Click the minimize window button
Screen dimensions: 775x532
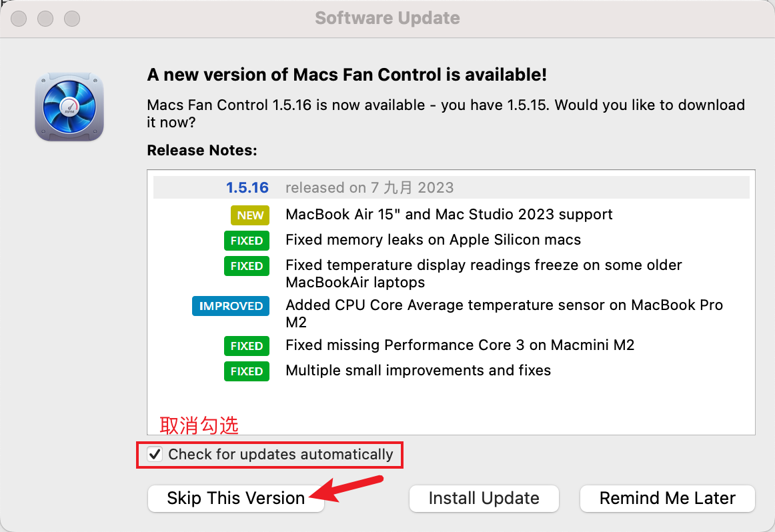coord(45,19)
